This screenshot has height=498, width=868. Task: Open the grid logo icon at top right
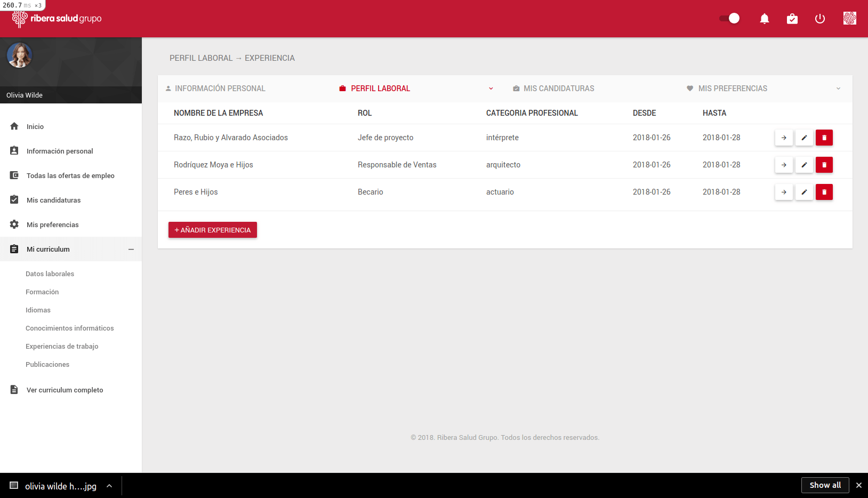point(850,19)
